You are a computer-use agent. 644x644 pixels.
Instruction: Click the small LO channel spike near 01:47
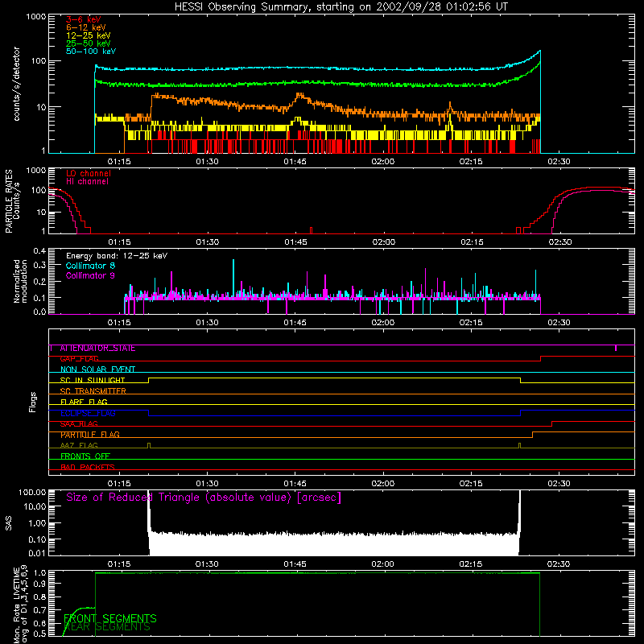point(312,230)
